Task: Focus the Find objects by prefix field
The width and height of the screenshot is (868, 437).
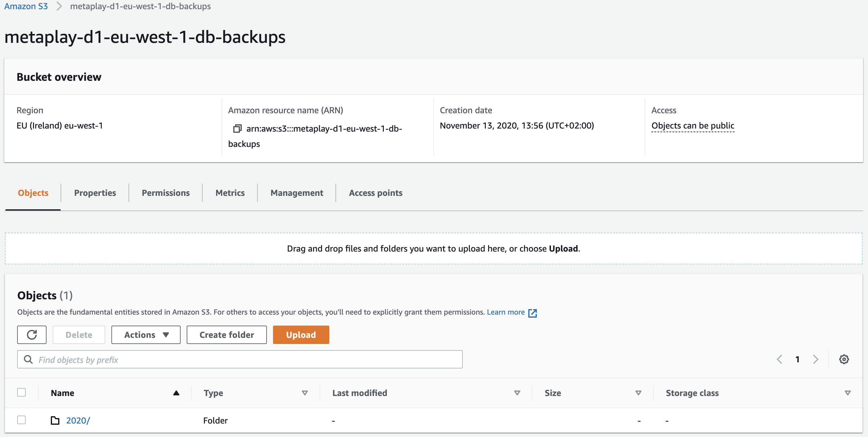Action: point(240,359)
